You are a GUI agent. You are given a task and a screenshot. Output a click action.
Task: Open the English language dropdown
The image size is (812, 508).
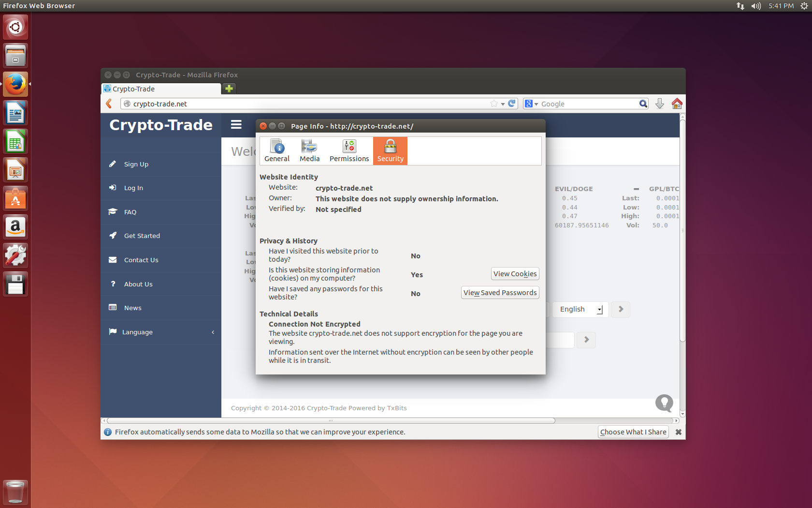[580, 309]
